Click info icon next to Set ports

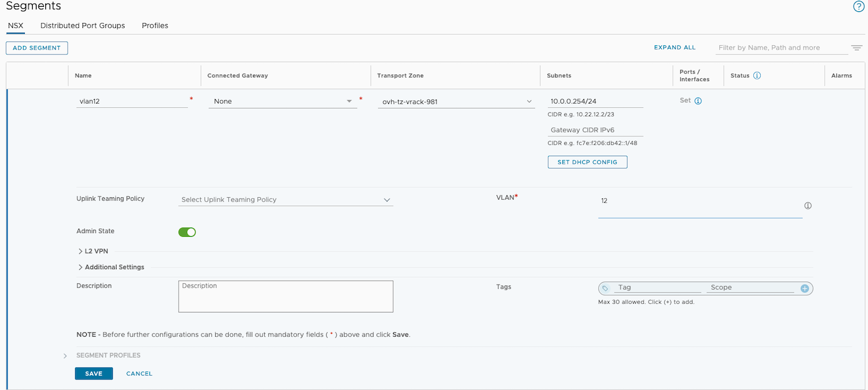pyautogui.click(x=698, y=101)
